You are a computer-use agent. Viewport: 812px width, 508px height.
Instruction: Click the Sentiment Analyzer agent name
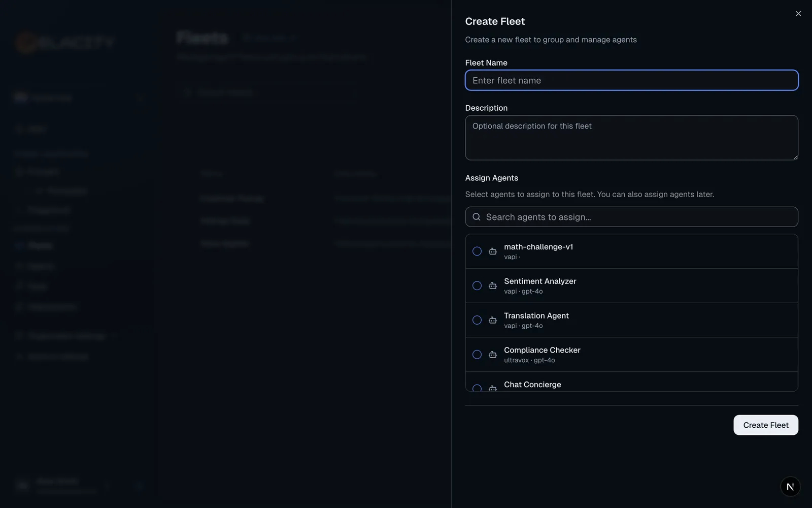click(x=540, y=281)
